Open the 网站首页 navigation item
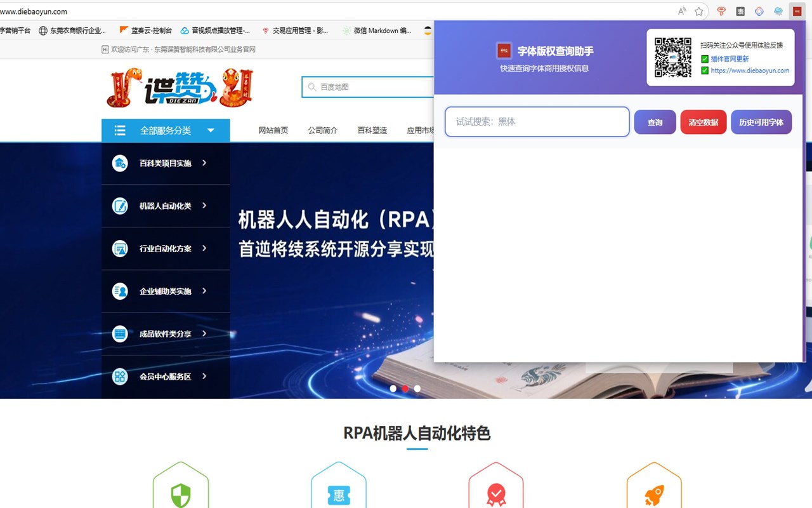 click(273, 130)
